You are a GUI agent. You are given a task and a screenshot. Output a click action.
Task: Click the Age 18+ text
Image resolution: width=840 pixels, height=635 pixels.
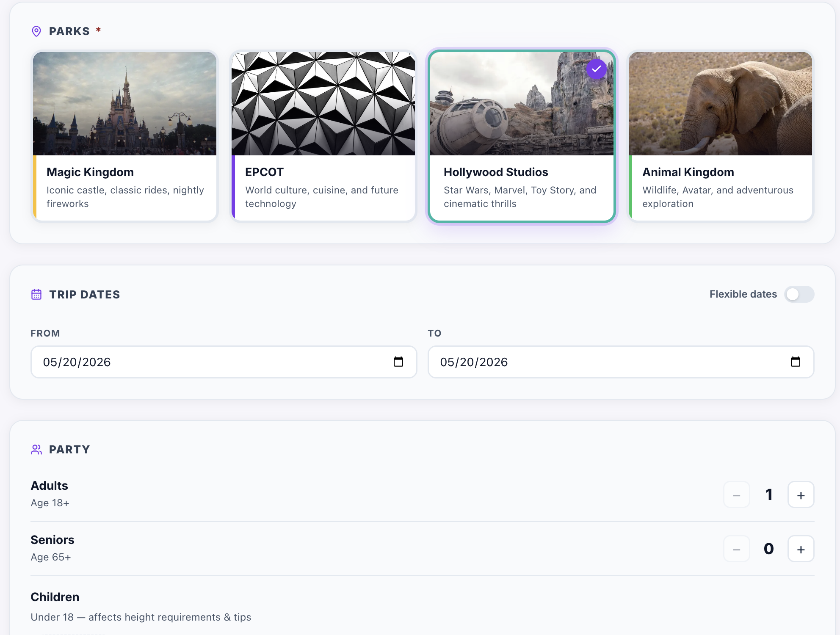tap(50, 503)
